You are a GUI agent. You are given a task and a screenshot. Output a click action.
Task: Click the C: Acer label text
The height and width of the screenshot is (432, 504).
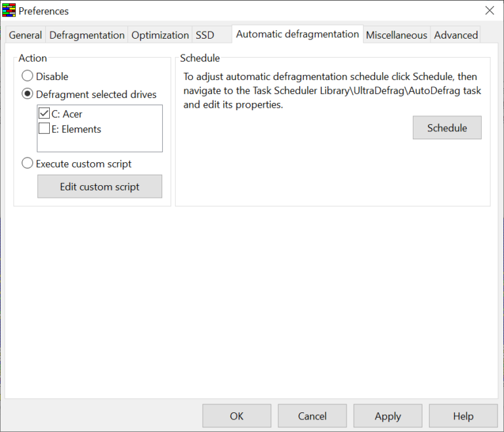[x=67, y=114]
